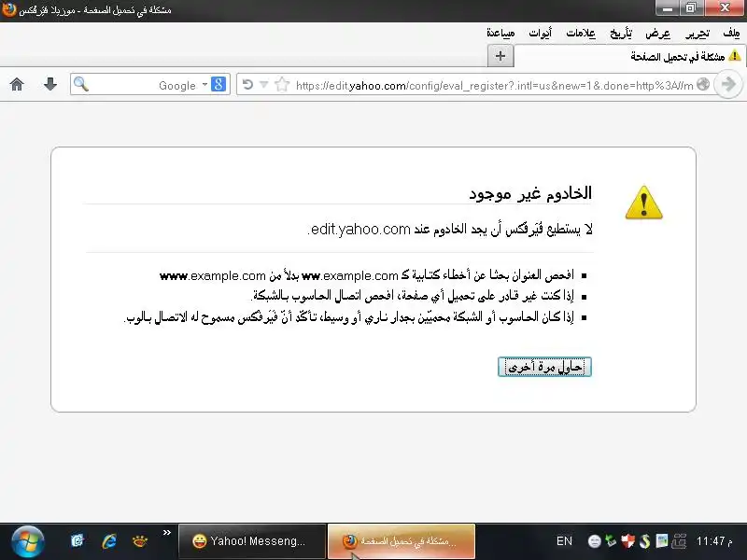The image size is (747, 560).
Task: Click the red shield tray icon
Action: (x=627, y=541)
